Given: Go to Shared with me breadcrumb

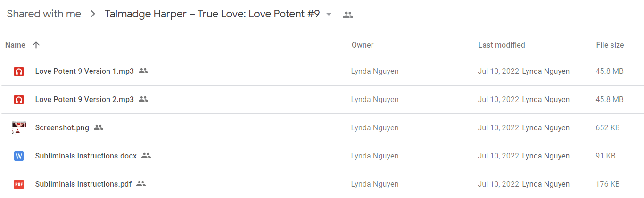Looking at the screenshot, I should coord(44,14).
